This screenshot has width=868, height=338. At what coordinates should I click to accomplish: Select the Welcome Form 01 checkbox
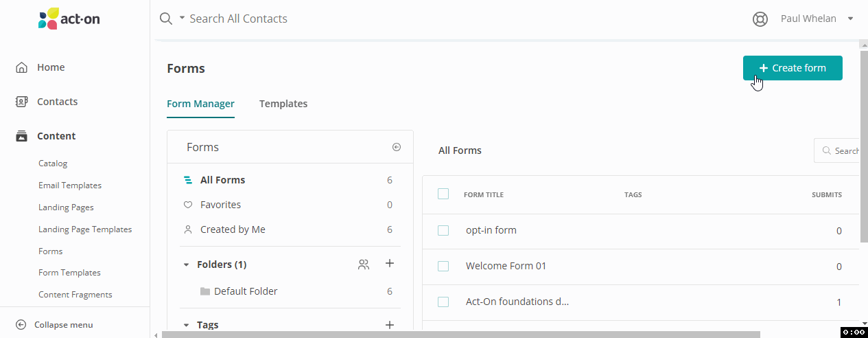point(443,266)
